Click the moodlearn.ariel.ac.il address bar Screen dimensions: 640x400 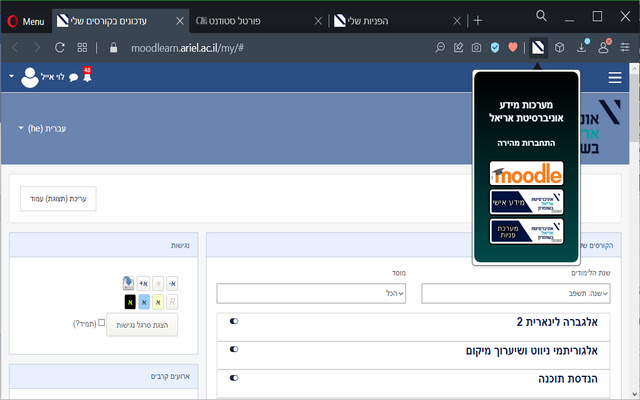click(x=187, y=48)
